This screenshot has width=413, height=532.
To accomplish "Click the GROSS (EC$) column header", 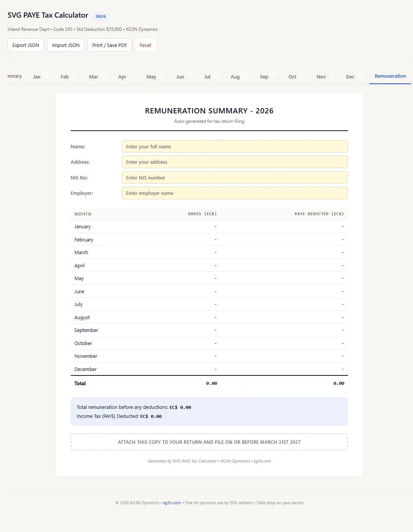I will [x=203, y=214].
